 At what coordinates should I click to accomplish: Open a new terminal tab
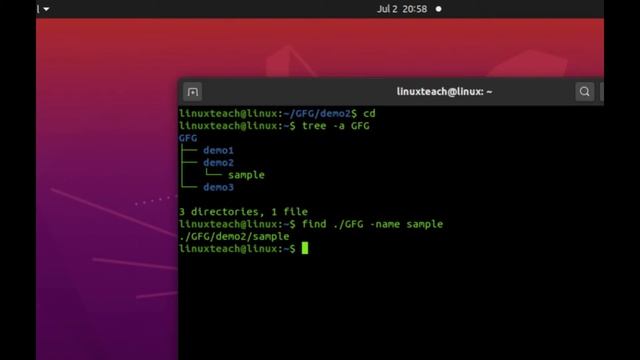click(x=193, y=92)
